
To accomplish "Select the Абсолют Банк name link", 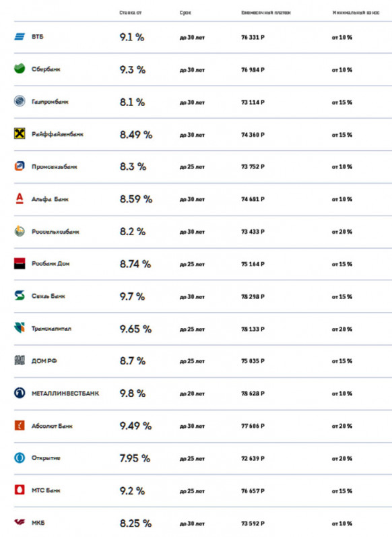I will coord(52,426).
